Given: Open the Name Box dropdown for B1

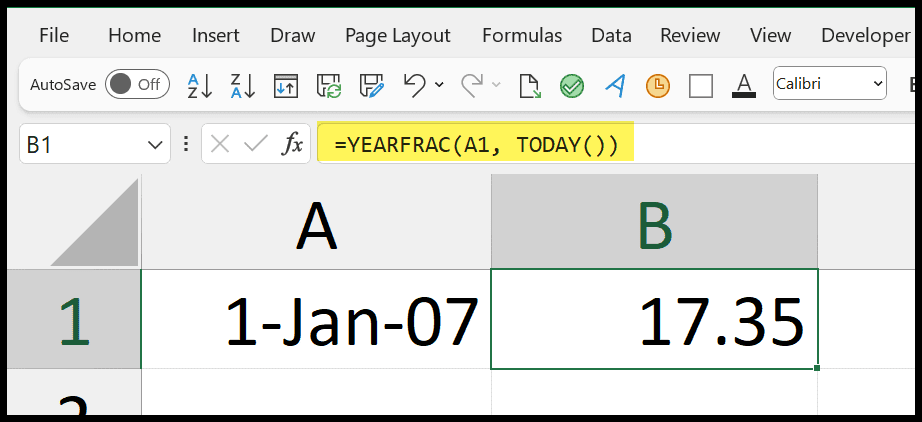Looking at the screenshot, I should (x=155, y=145).
